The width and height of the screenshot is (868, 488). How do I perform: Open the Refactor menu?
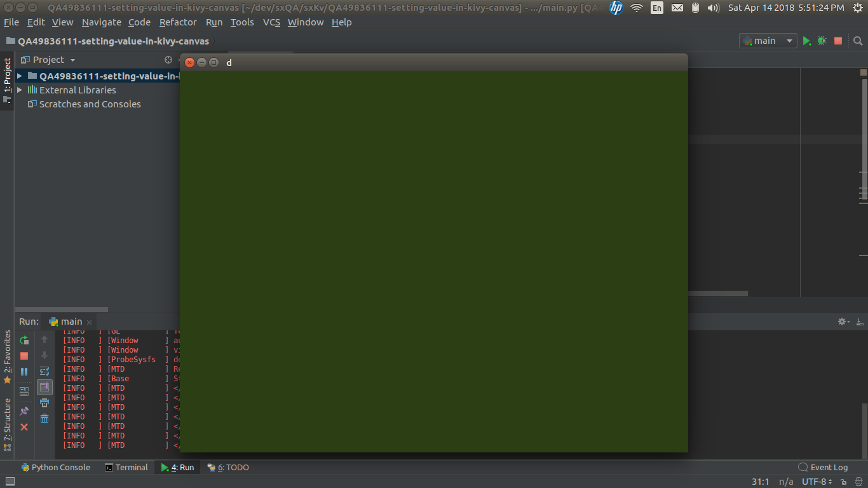178,22
